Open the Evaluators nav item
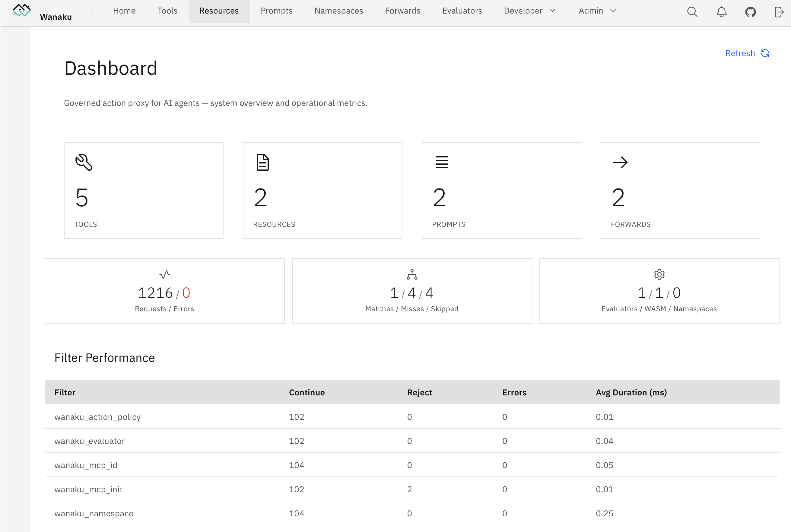Image resolution: width=791 pixels, height=532 pixels. coord(462,11)
